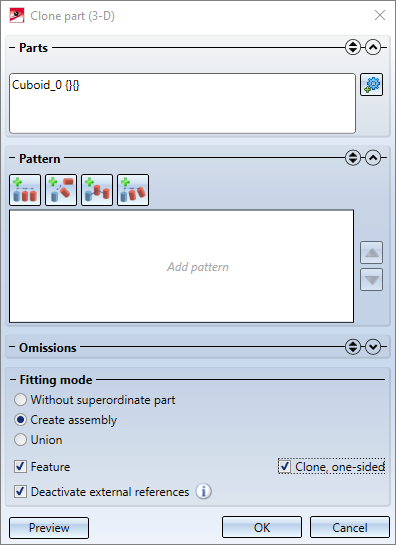The height and width of the screenshot is (545, 396).
Task: Click the Preview button
Action: click(x=49, y=528)
